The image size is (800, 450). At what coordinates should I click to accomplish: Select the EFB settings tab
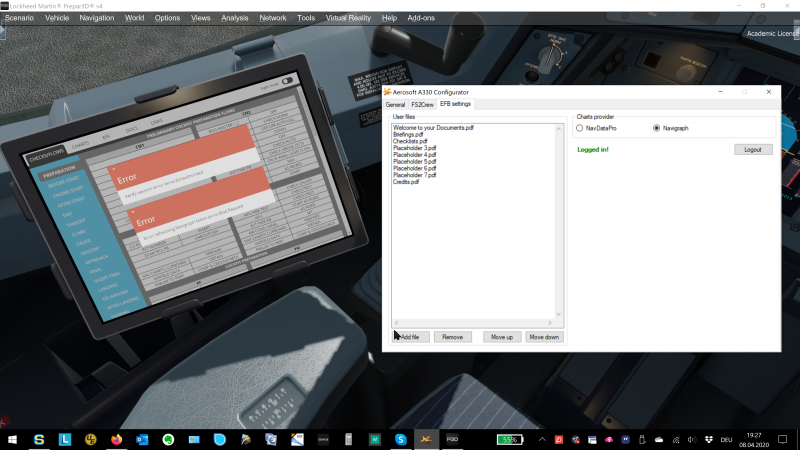(455, 104)
